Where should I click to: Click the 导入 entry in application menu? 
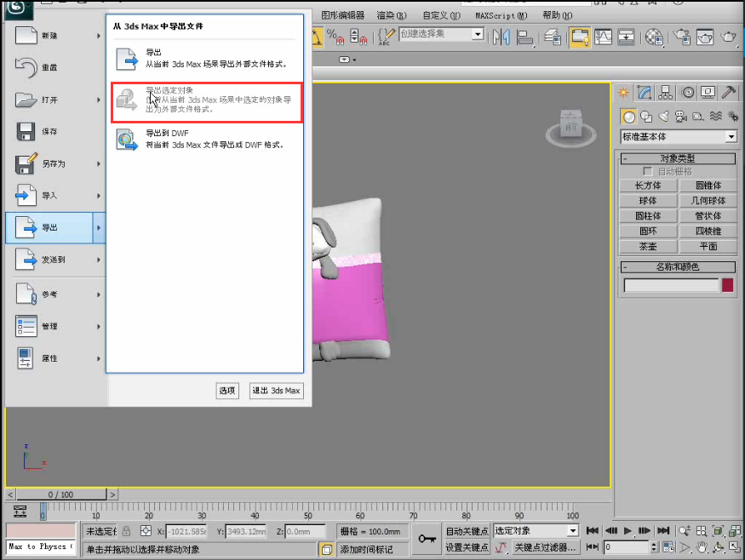(55, 196)
